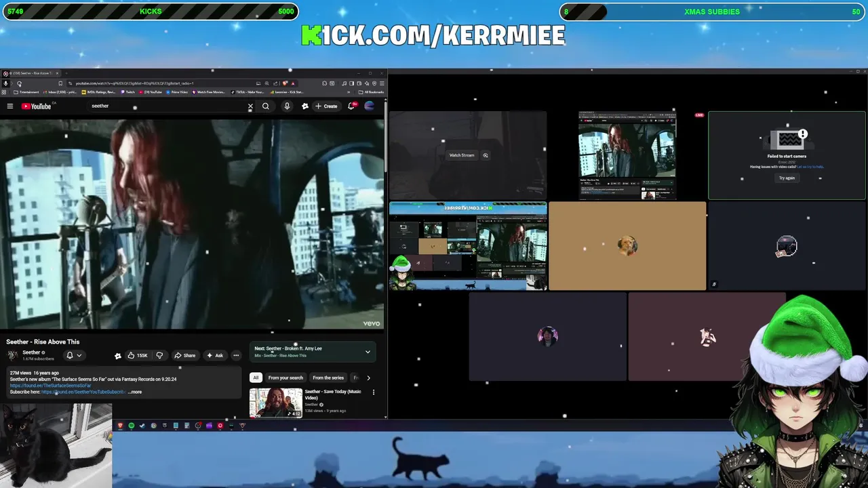Select the From your search chip

[285, 378]
